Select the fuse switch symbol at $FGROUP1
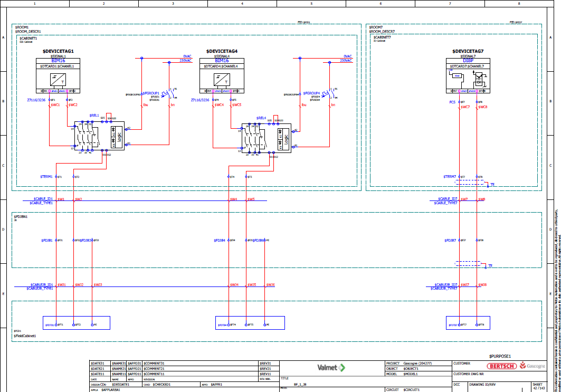This screenshot has height=392, width=561. click(x=170, y=95)
